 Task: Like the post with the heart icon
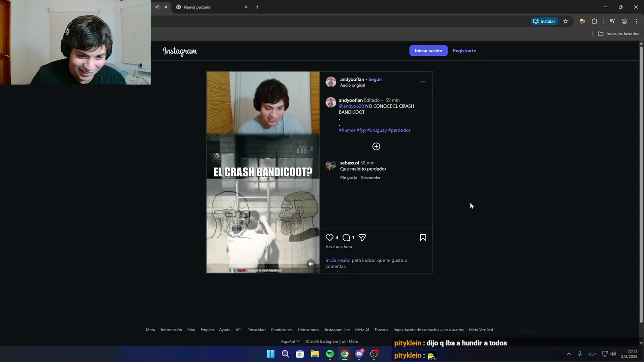click(329, 238)
